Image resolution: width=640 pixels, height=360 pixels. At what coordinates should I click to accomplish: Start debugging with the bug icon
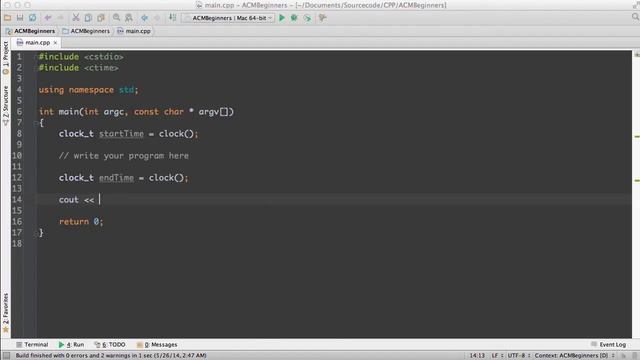point(294,18)
